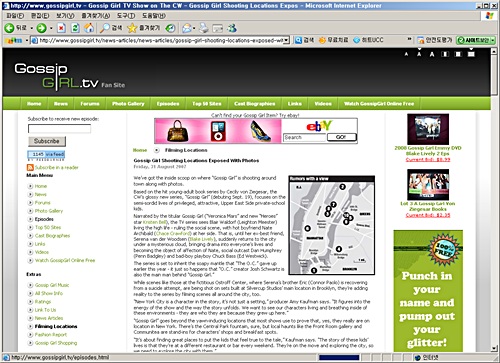Click the smallest font size 'A' icon
500x363 pixels.
(x=406, y=54)
